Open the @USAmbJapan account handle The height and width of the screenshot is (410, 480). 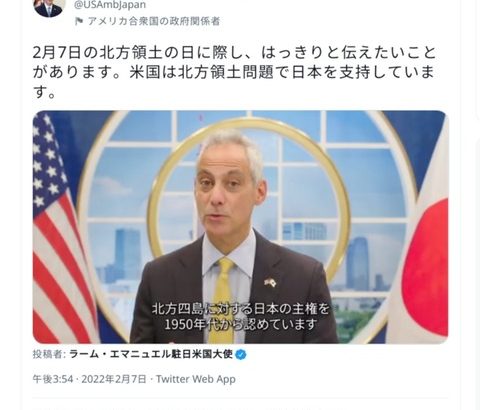110,5
